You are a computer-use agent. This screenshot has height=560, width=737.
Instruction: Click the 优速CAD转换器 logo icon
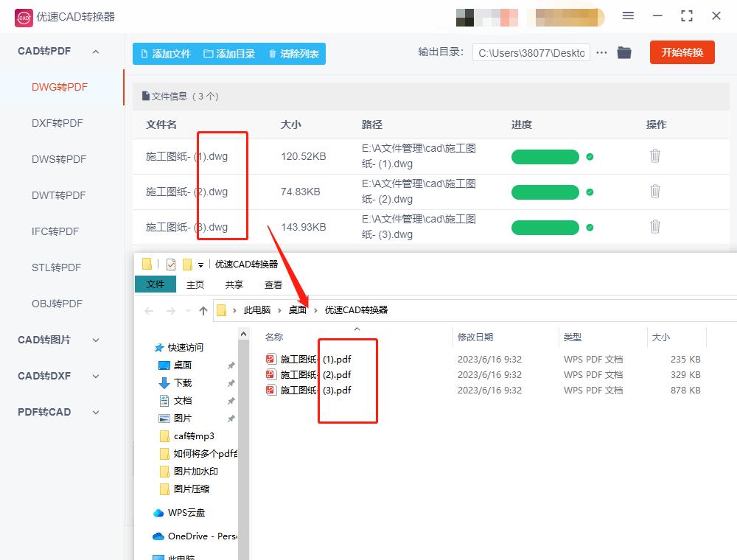pos(23,15)
